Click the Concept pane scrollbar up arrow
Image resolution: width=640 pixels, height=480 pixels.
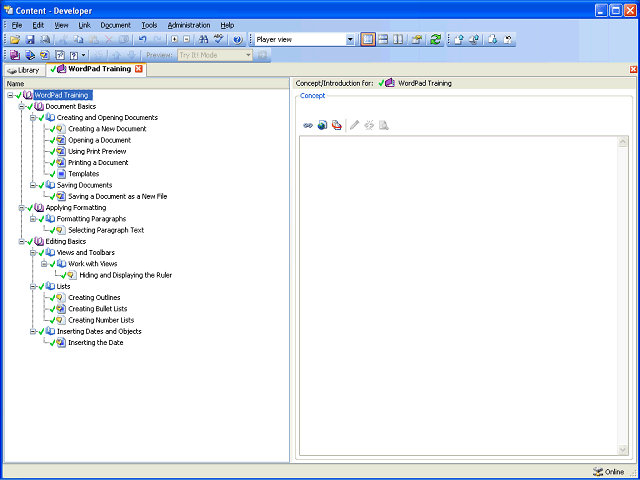(623, 142)
